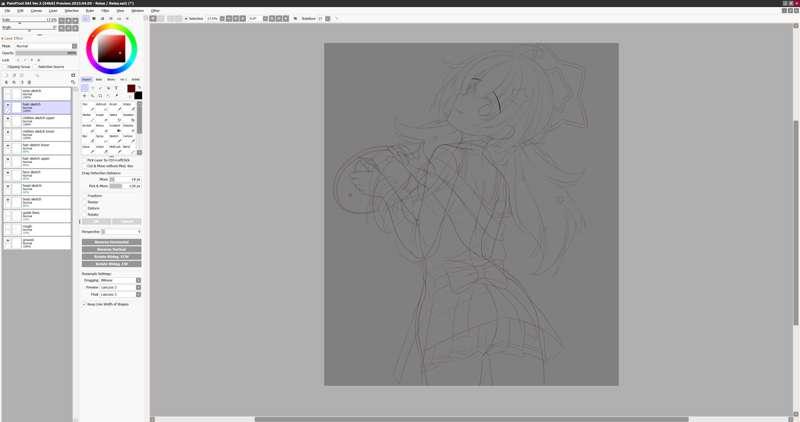Viewport: 800px width, 422px height.
Task: Hide the ground layer
Action: pyautogui.click(x=8, y=240)
